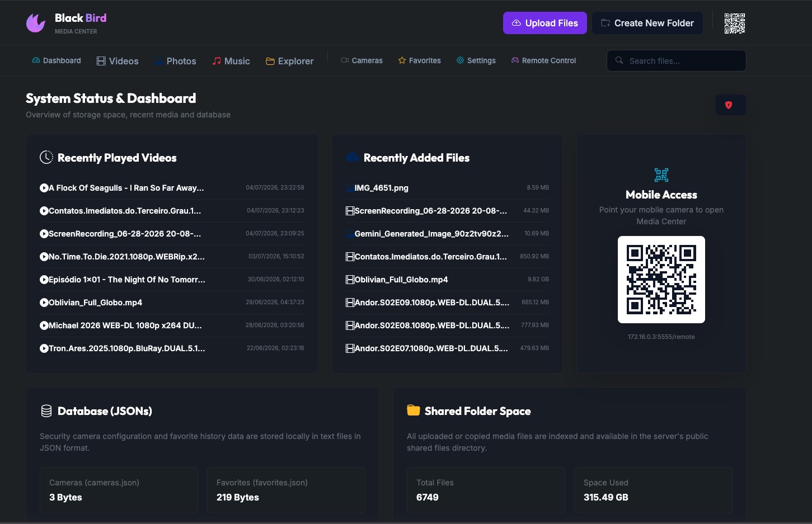This screenshot has height=524, width=812.
Task: Click play icon for No.Time.To.Die.2021 video
Action: tap(44, 257)
